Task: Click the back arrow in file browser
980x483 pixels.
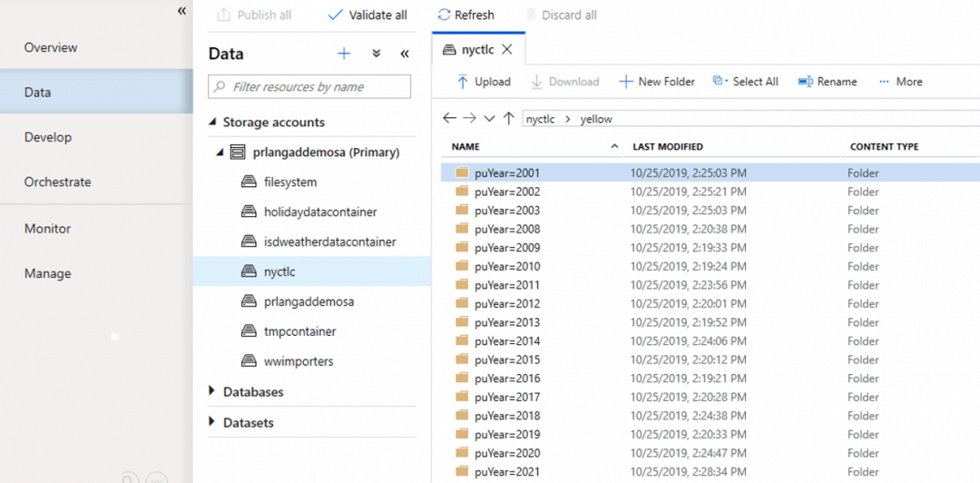Action: (449, 119)
